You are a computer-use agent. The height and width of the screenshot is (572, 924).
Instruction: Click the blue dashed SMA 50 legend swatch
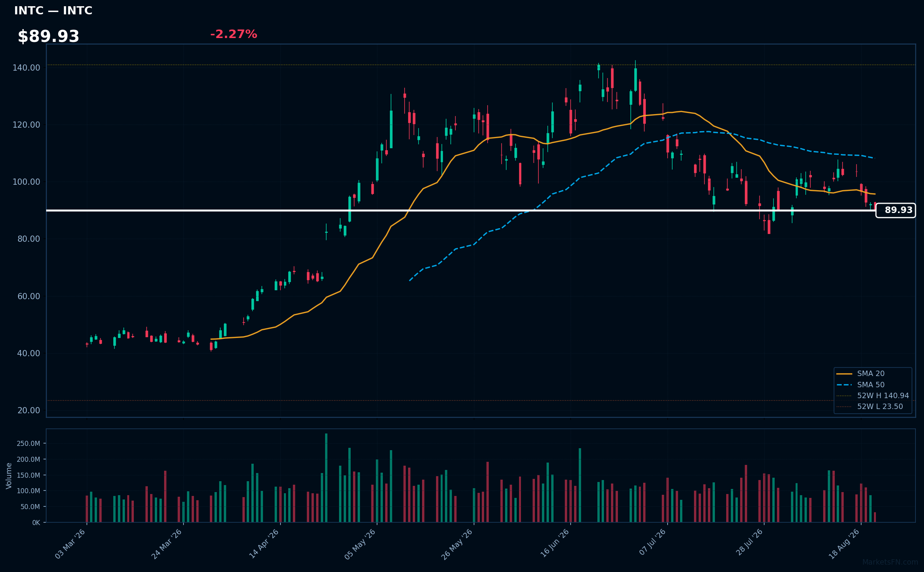click(844, 385)
